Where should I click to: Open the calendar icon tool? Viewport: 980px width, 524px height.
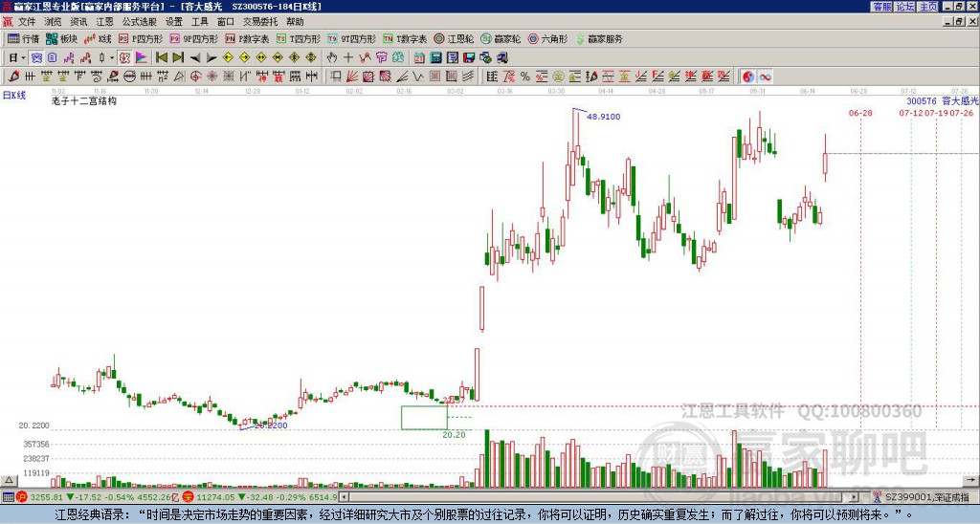point(419,58)
